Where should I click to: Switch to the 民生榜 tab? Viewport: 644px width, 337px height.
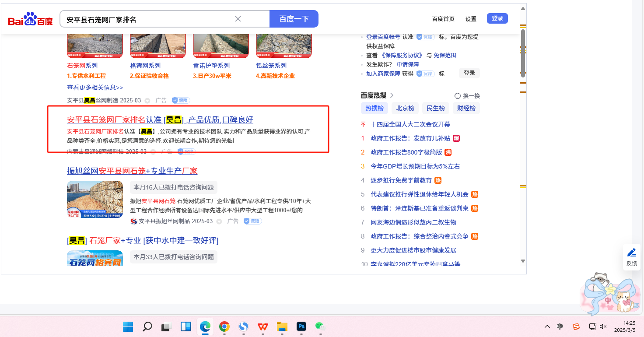(x=436, y=108)
